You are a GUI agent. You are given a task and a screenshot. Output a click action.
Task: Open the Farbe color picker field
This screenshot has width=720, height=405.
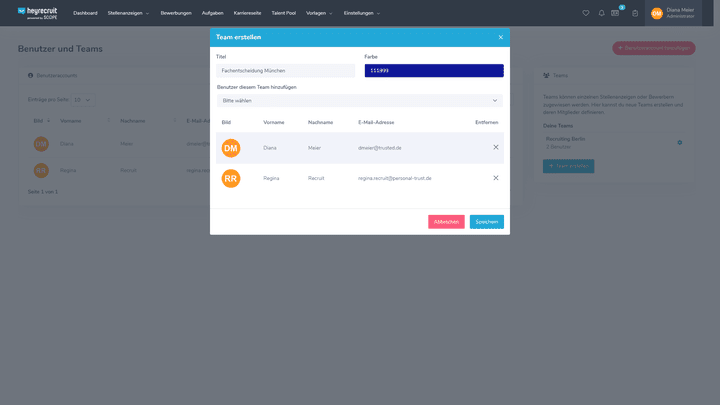pos(434,71)
